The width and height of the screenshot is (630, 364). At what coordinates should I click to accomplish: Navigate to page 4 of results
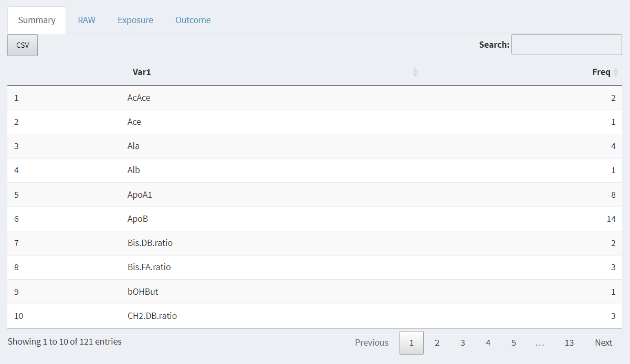488,342
